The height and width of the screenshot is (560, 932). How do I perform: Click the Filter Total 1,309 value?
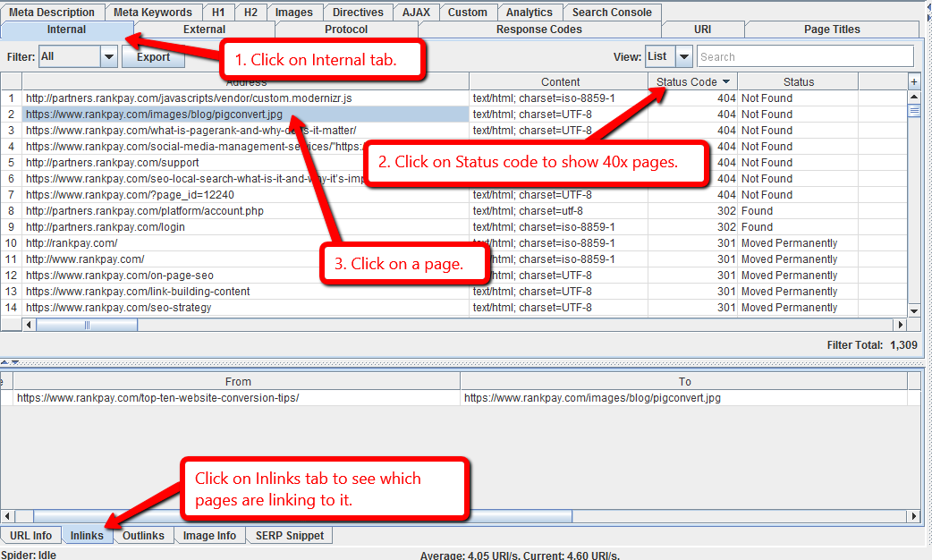click(x=903, y=344)
